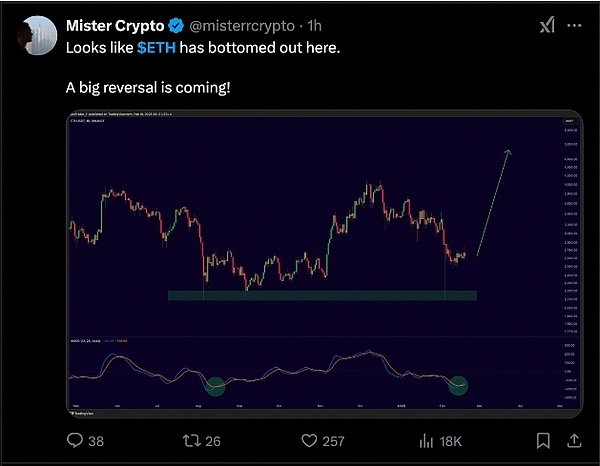Click the 257 likes count
The width and height of the screenshot is (600, 466).
click(334, 440)
